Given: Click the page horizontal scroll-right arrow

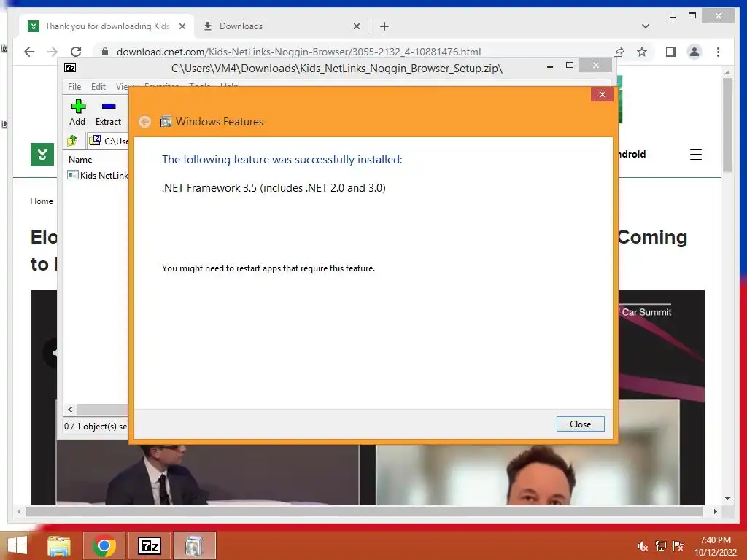Looking at the screenshot, I should (715, 511).
